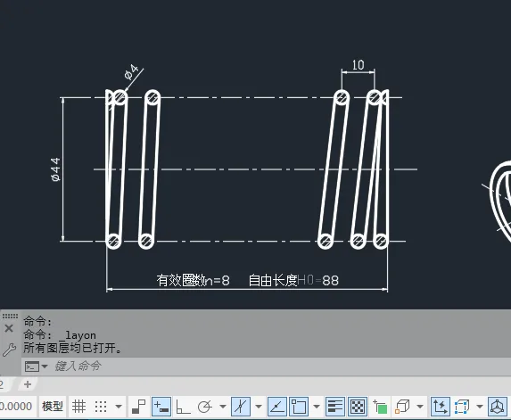Click the infer constraints icon
This screenshot has width=511, height=420.
(139, 407)
